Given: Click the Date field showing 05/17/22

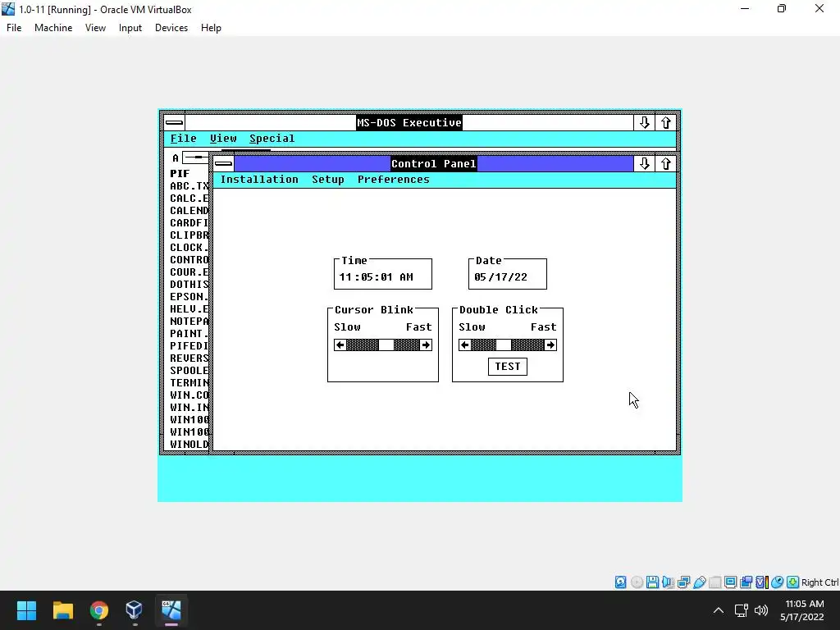Looking at the screenshot, I should [x=507, y=277].
